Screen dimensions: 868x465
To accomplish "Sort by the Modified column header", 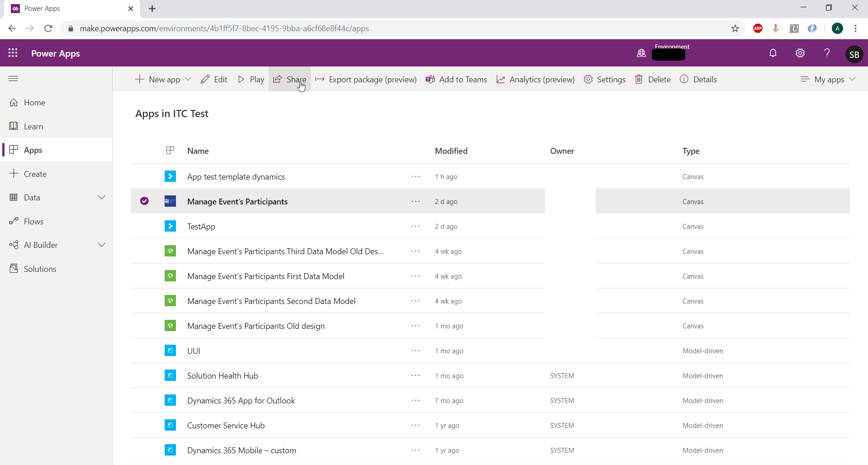I will 451,151.
